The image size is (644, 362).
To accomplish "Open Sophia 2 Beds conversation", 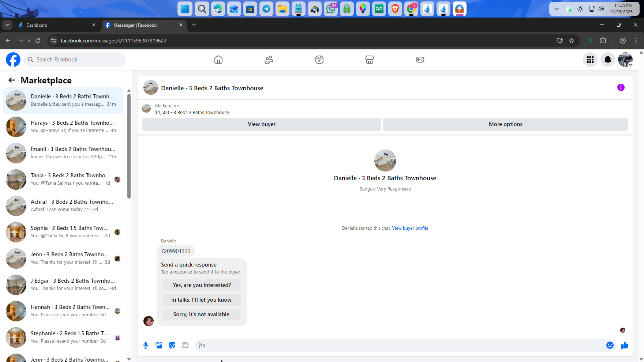I will pyautogui.click(x=63, y=232).
